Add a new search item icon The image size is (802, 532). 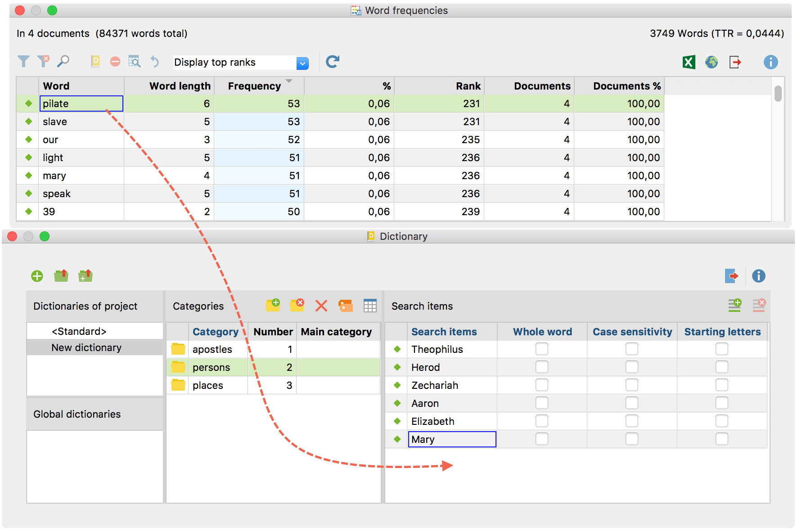(734, 305)
